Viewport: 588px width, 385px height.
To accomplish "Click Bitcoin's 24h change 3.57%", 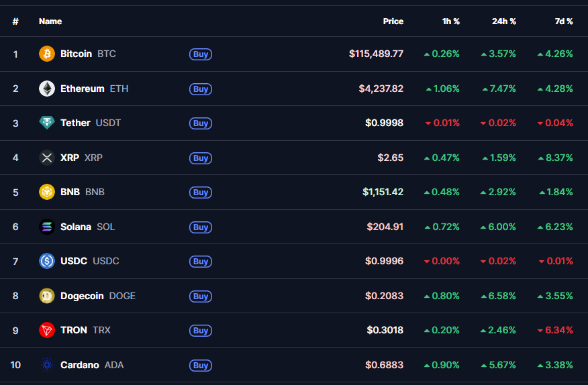I will click(498, 54).
